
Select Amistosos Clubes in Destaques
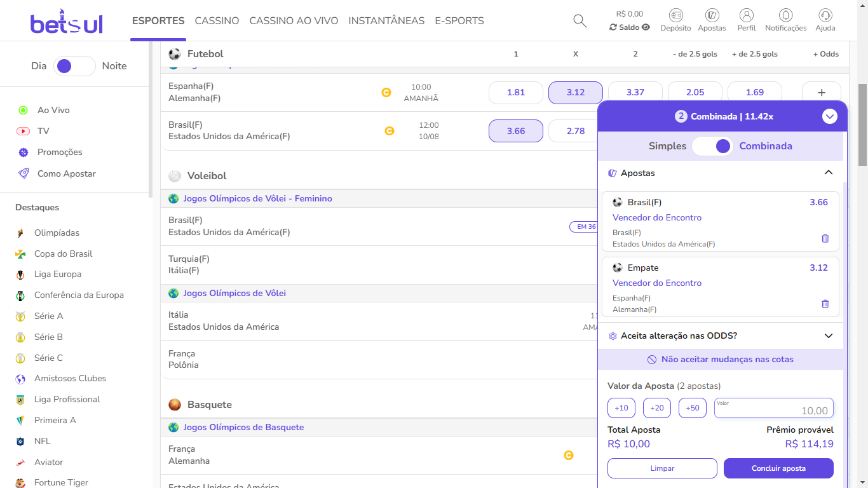(x=70, y=378)
